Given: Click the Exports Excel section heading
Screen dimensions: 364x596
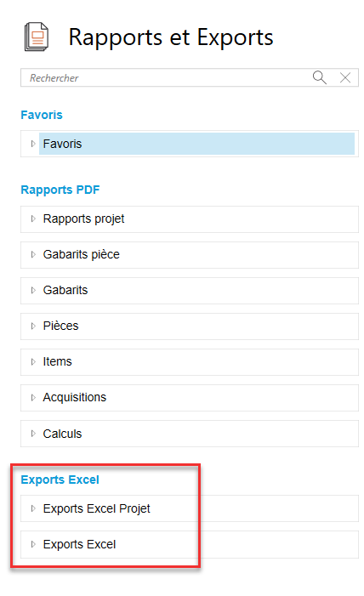Looking at the screenshot, I should coord(60,480).
